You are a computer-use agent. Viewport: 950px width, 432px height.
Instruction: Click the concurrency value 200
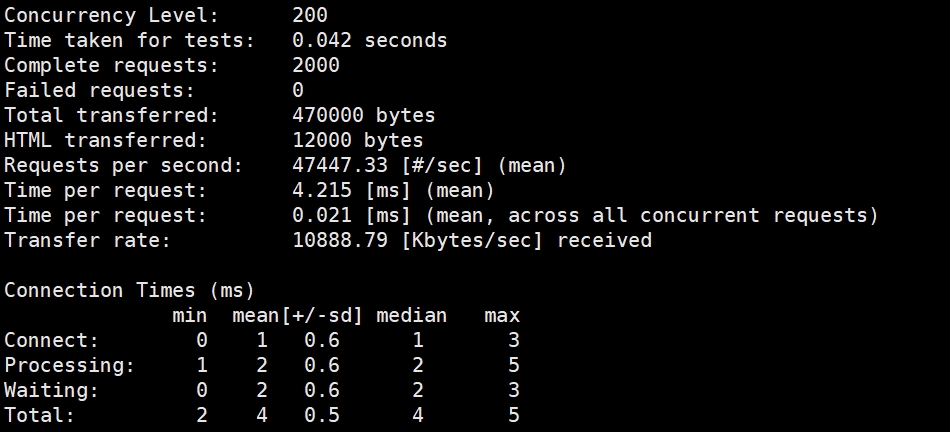tap(310, 15)
